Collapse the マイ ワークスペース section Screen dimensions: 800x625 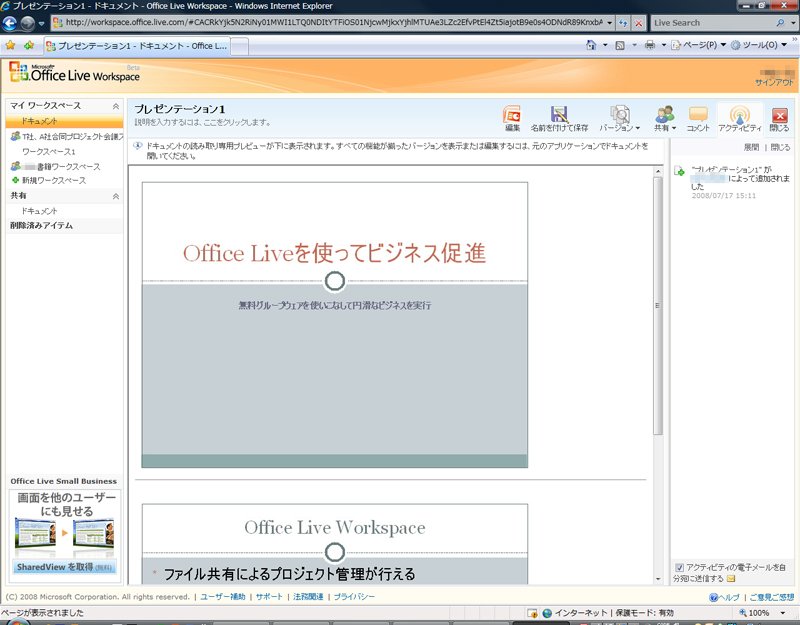116,106
